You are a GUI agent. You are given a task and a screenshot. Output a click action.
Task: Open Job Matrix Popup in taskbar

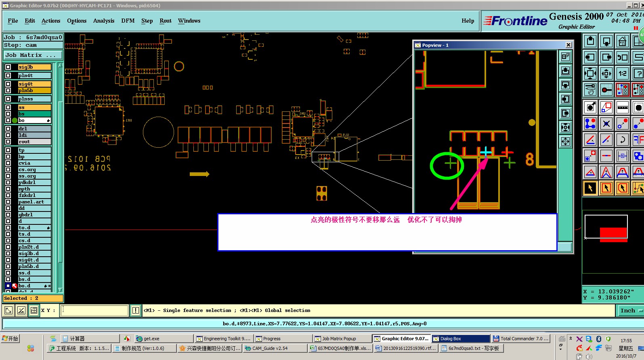point(342,339)
